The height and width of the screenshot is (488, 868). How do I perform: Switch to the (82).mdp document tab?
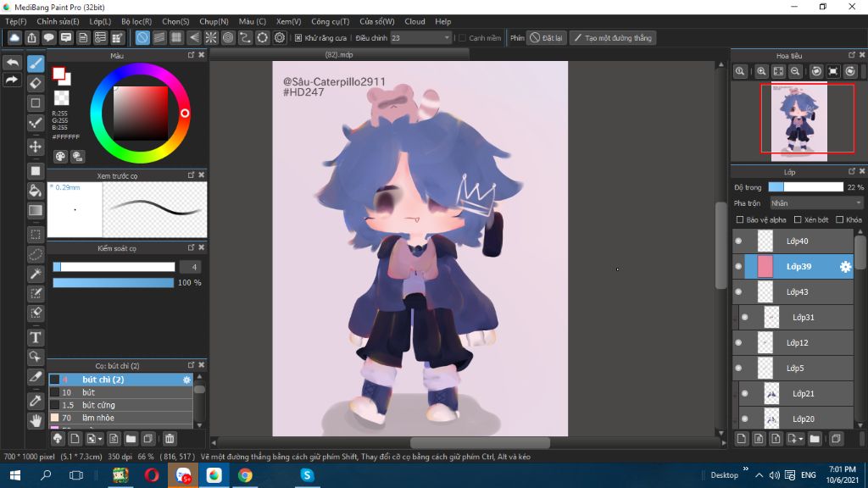(339, 55)
